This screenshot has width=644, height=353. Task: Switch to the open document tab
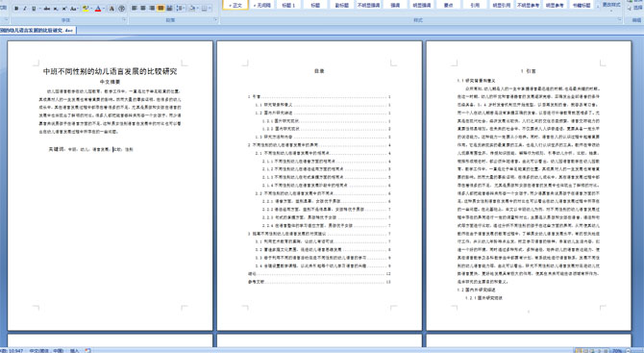click(x=37, y=30)
